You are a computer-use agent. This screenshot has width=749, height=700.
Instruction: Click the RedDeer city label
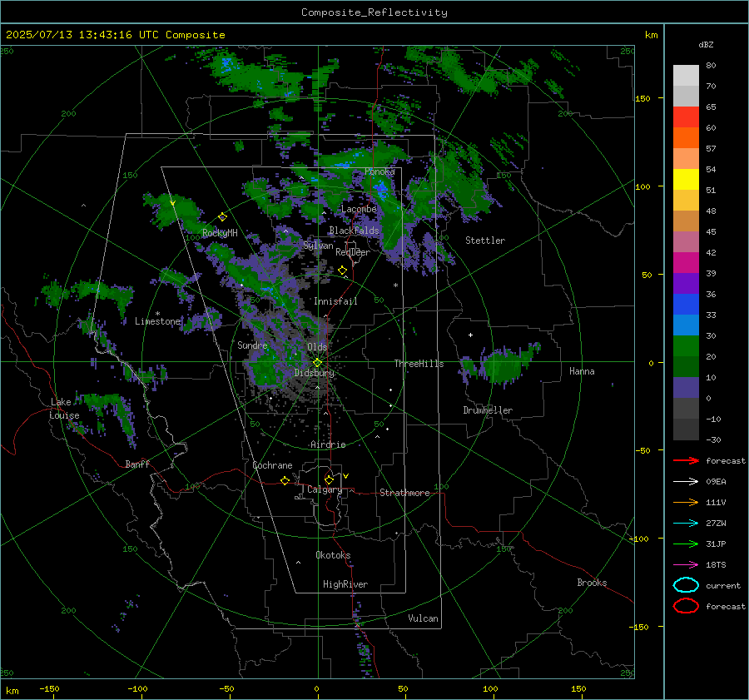point(353,252)
